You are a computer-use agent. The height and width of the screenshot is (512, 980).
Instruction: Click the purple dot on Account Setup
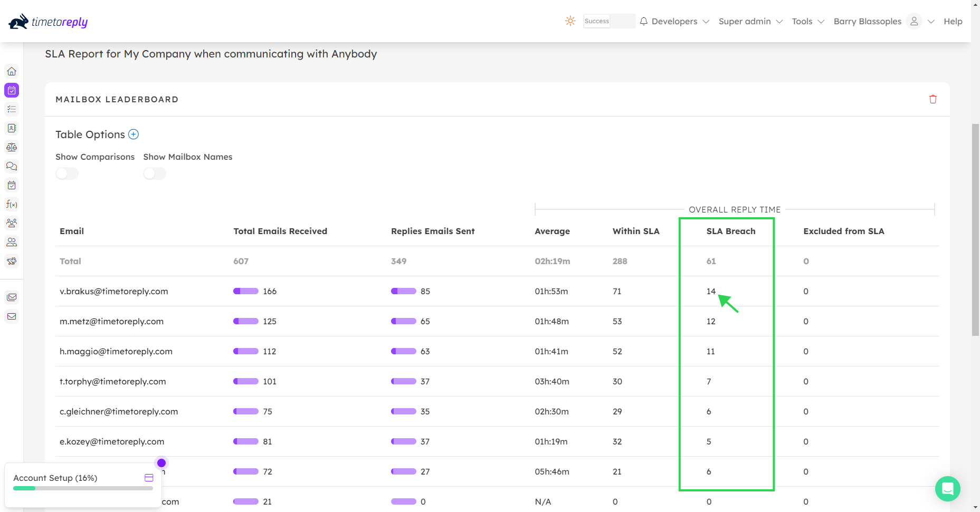[x=161, y=463]
